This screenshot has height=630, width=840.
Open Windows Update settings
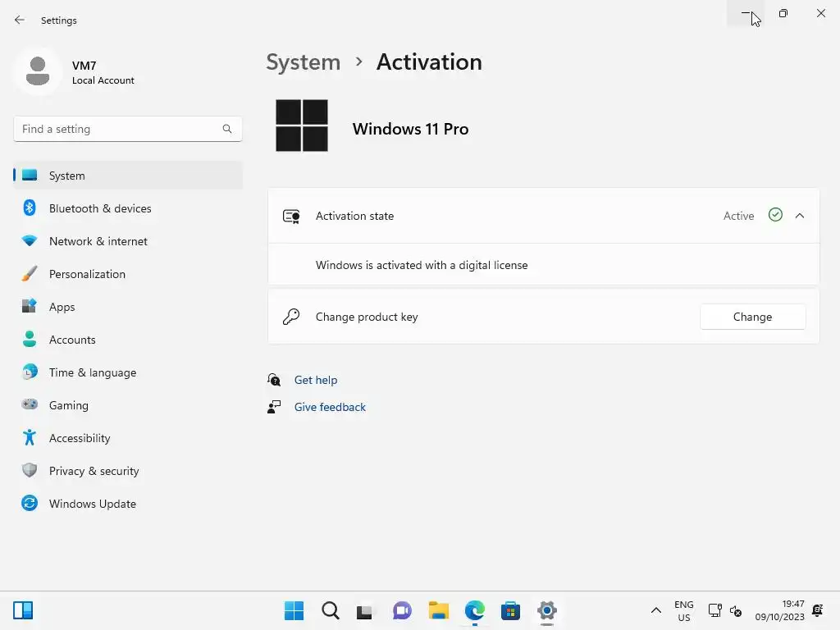click(127, 504)
